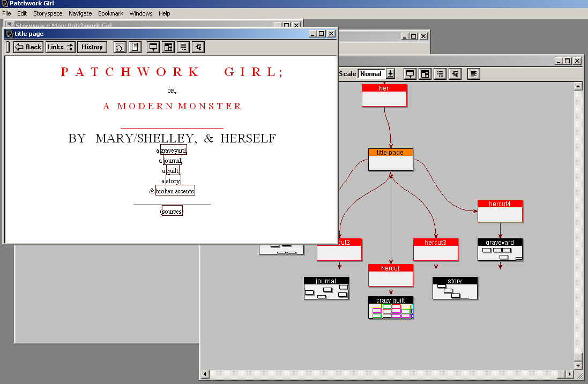Click outline view icon in the map window toolbar
588x384 pixels.
pyautogui.click(x=440, y=74)
